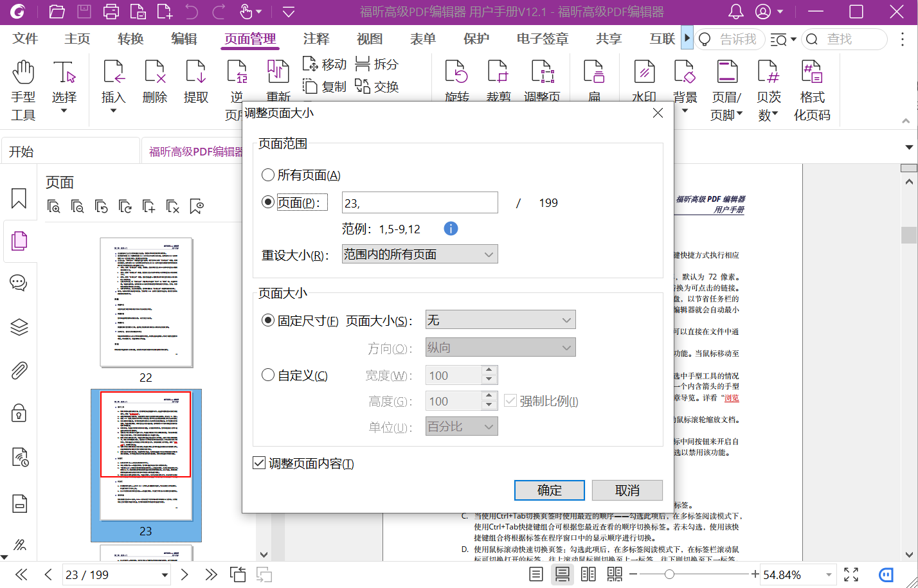The height and width of the screenshot is (588, 918).
Task: Click the 取消 button
Action: (627, 490)
